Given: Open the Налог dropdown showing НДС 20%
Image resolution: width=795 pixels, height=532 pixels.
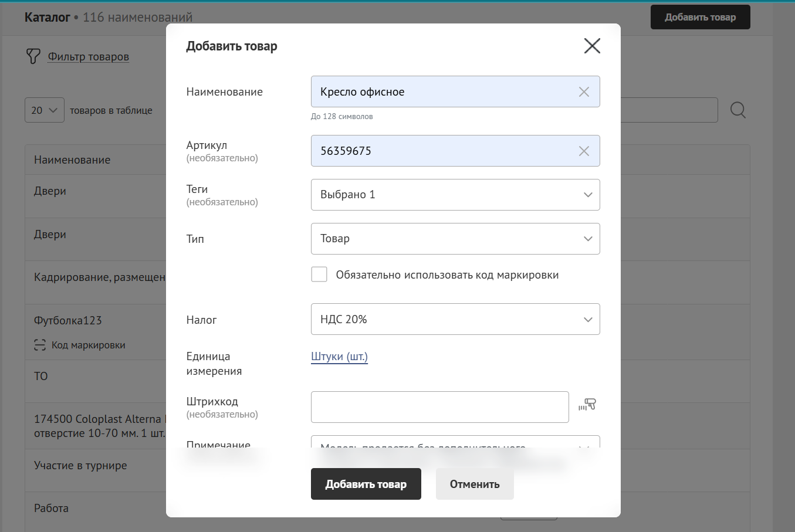Looking at the screenshot, I should (455, 319).
